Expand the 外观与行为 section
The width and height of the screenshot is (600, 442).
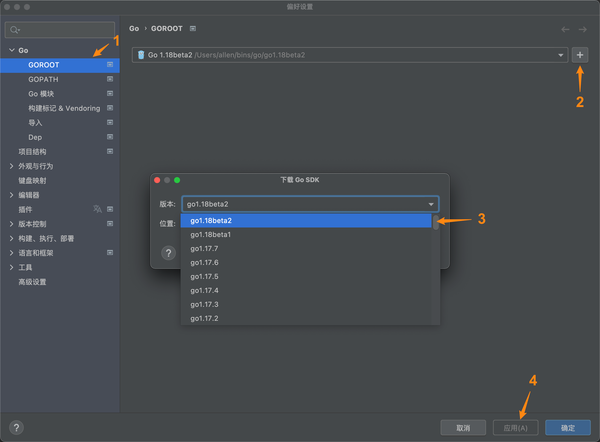pyautogui.click(x=11, y=166)
